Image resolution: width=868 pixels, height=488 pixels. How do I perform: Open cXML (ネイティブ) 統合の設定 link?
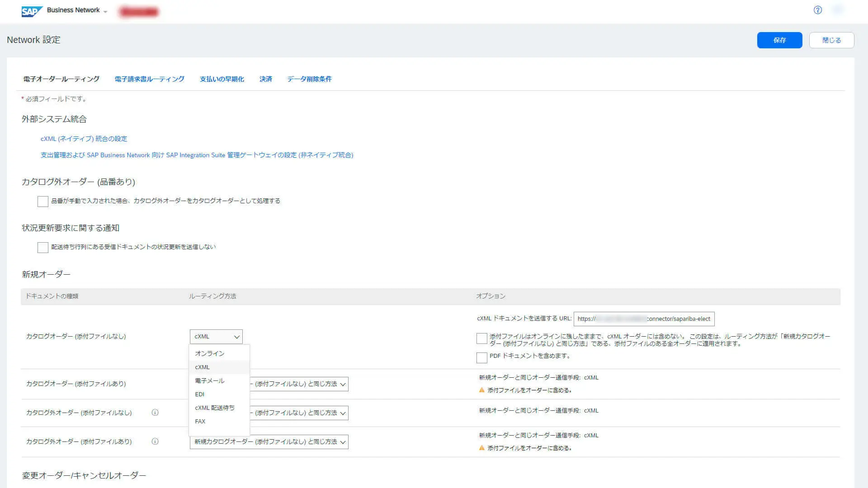pyautogui.click(x=84, y=139)
